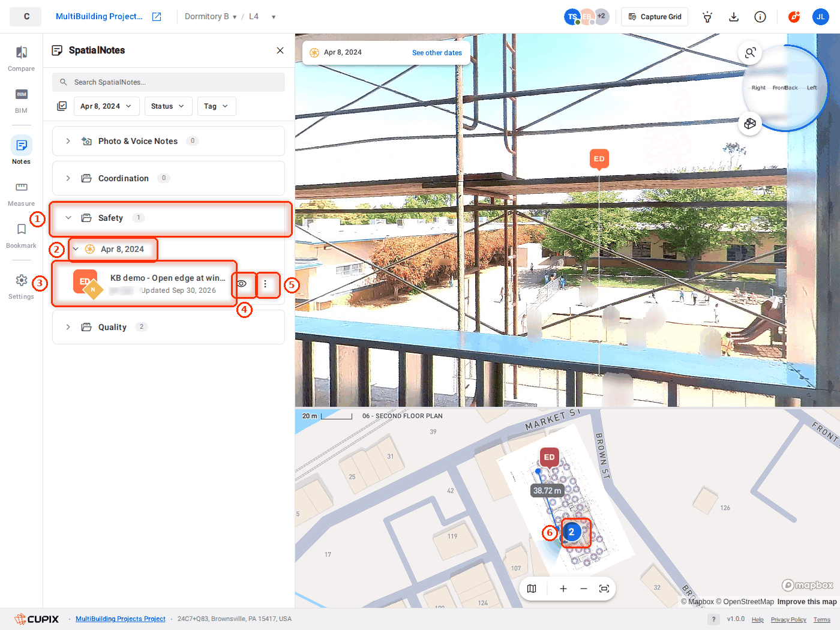Screen dimensions: 840x630
Task: Open the info icon in header
Action: (760, 17)
